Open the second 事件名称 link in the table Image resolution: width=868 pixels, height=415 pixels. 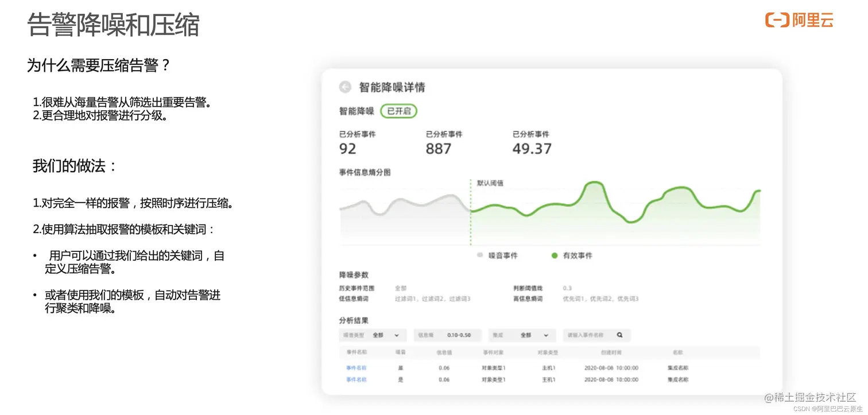[x=357, y=379]
